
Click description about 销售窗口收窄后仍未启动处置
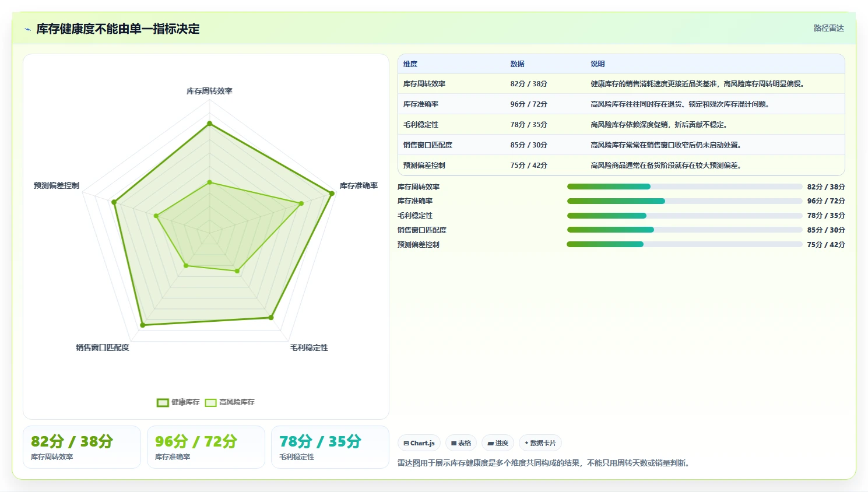click(x=666, y=145)
